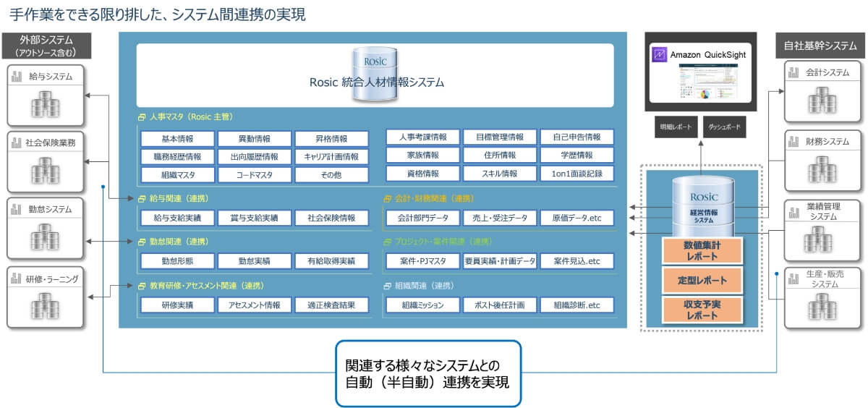Click the 人事考課情報 cell

[422, 137]
